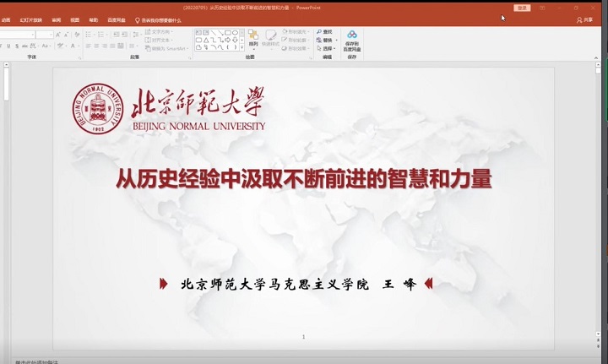Expand the 替换 (Replace) dropdown arrow
This screenshot has height=364, width=608.
tap(334, 40)
